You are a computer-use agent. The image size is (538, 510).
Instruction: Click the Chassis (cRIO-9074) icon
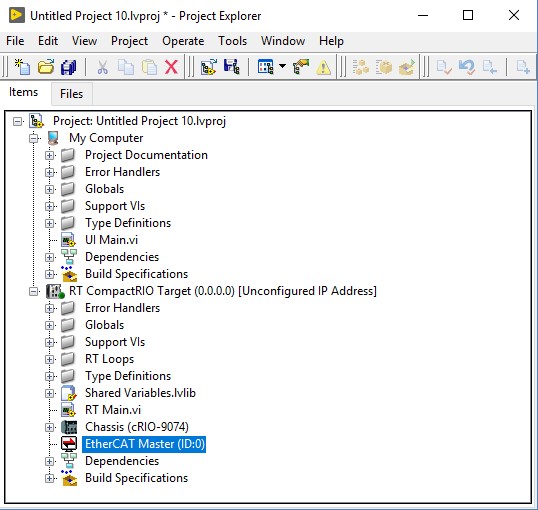tap(69, 427)
